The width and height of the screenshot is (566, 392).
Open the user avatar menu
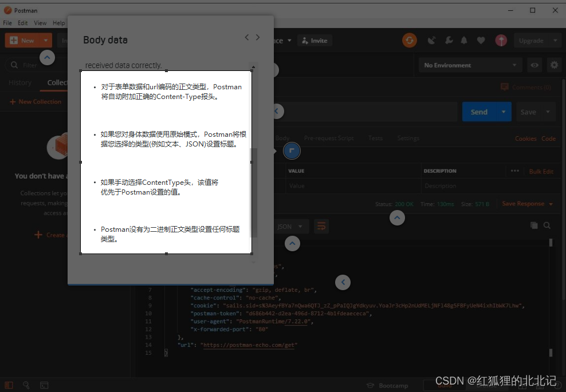pyautogui.click(x=501, y=41)
